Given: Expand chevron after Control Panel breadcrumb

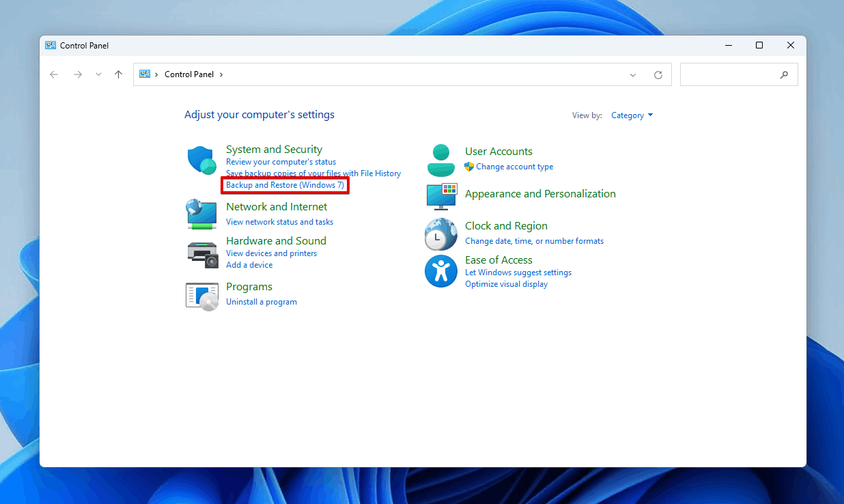Looking at the screenshot, I should [x=221, y=74].
